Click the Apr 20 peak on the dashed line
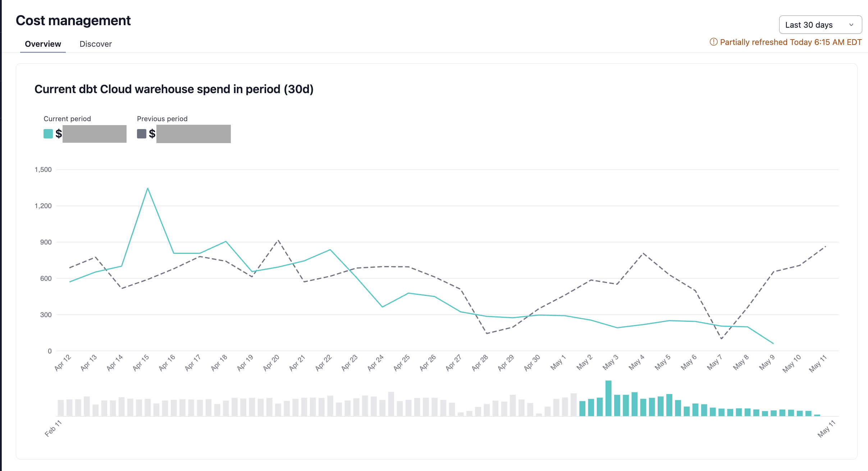 pyautogui.click(x=278, y=240)
